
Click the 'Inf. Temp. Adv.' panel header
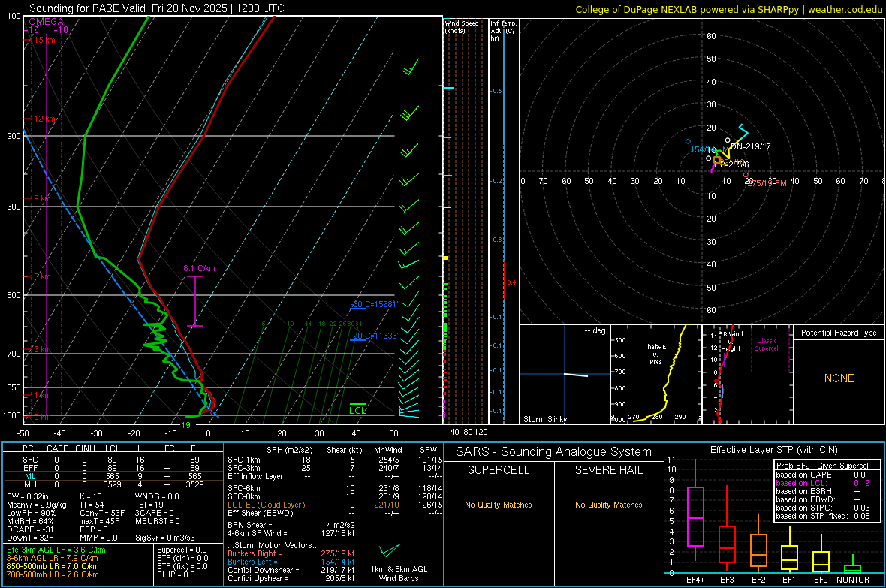(503, 31)
